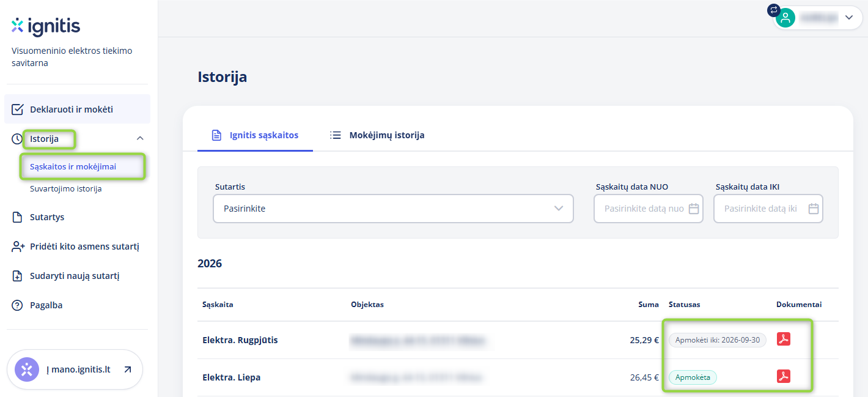Click the add-person icon in sidebar
Viewport: 868px width, 397px height.
click(x=18, y=247)
